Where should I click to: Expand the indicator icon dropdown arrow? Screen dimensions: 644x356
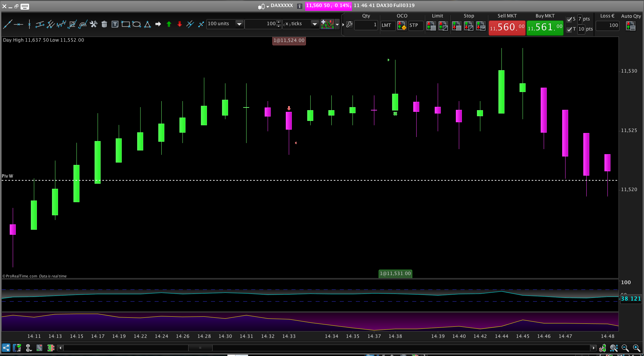click(x=337, y=24)
